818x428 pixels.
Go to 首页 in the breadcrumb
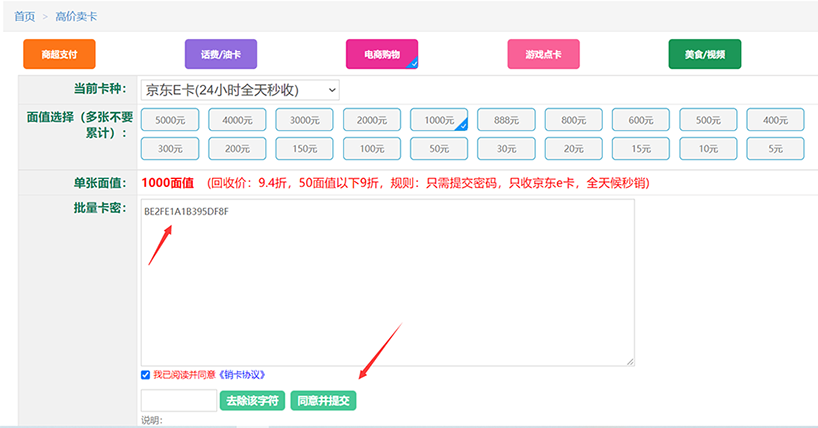point(24,17)
